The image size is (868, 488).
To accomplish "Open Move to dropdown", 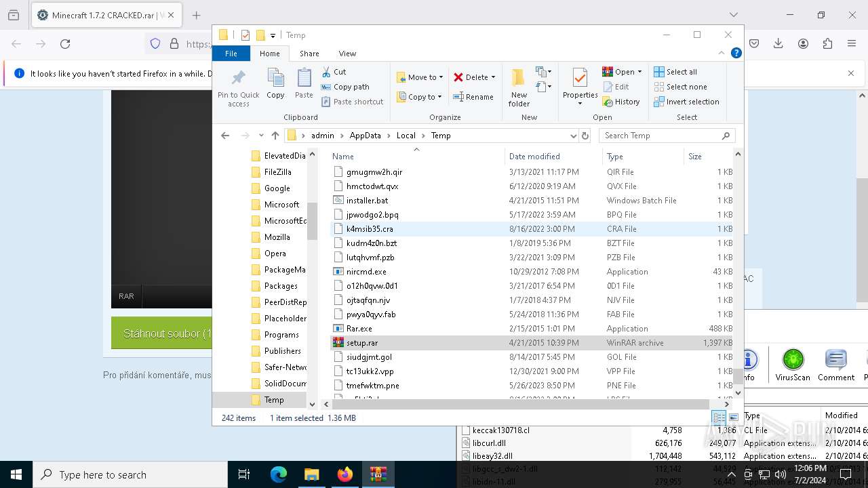I will tap(419, 77).
